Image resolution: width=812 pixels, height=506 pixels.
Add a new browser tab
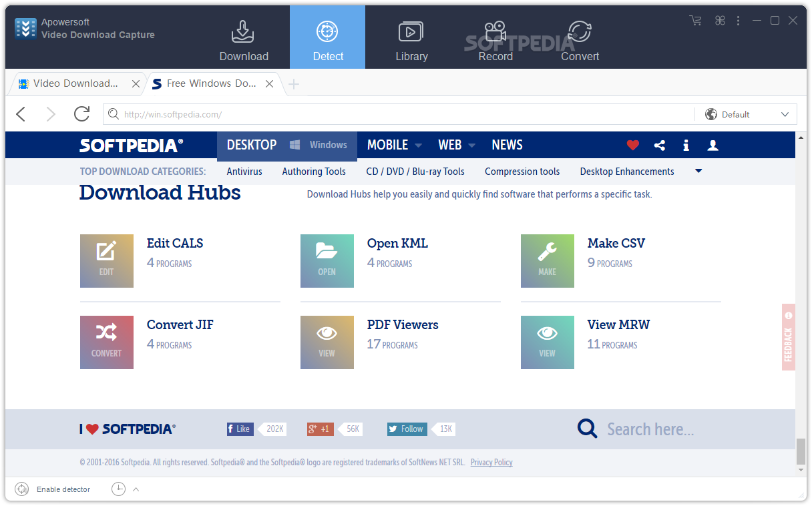(294, 84)
